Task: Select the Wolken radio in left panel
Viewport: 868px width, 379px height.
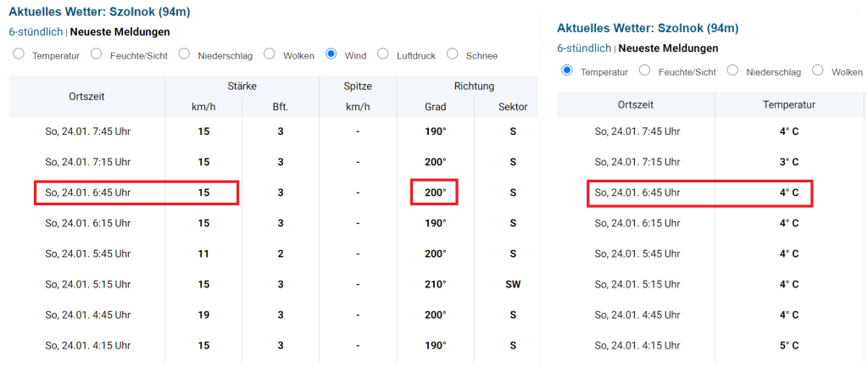Action: click(x=270, y=54)
